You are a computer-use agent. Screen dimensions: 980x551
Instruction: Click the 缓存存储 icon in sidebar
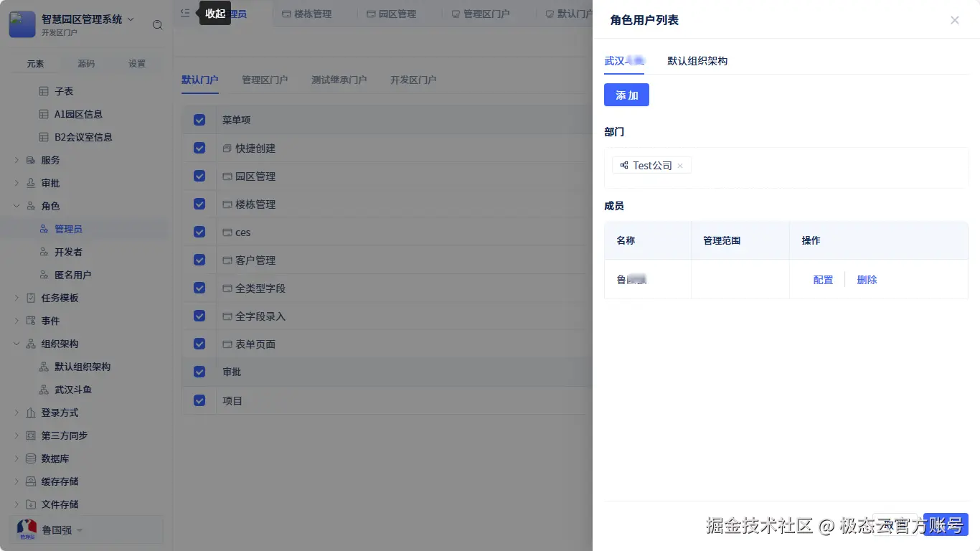point(31,481)
